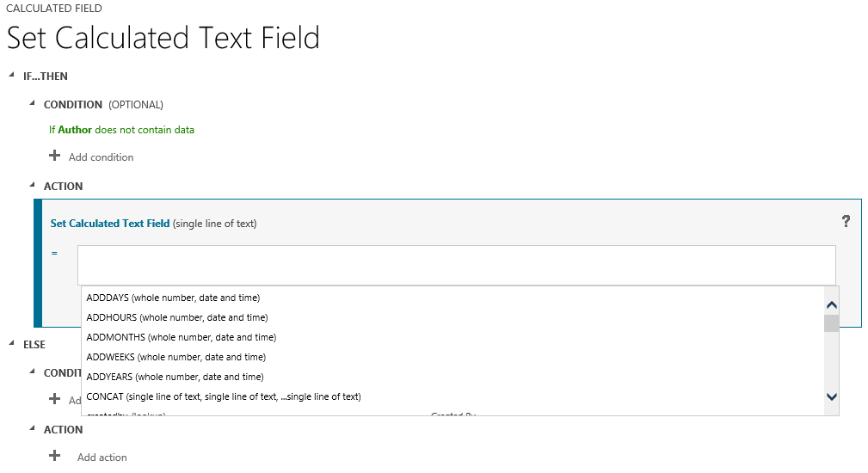Pick the ADDMONTHS function suggestion
The image size is (868, 473).
(181, 337)
